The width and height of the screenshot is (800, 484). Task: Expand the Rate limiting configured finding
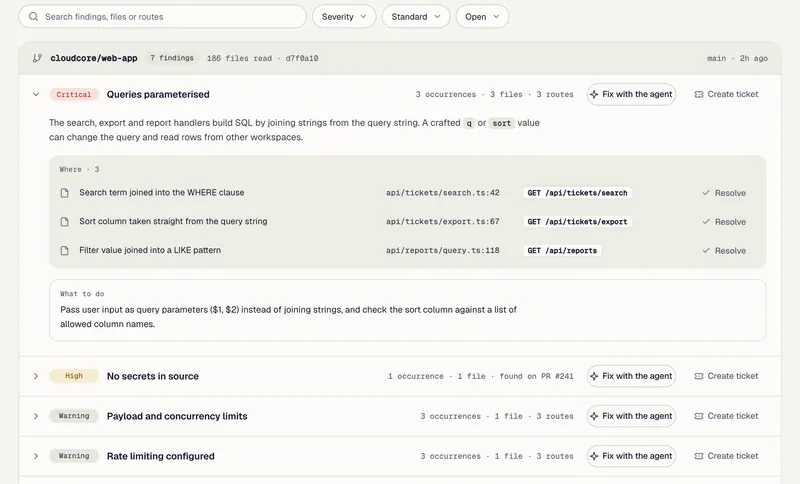click(x=36, y=456)
